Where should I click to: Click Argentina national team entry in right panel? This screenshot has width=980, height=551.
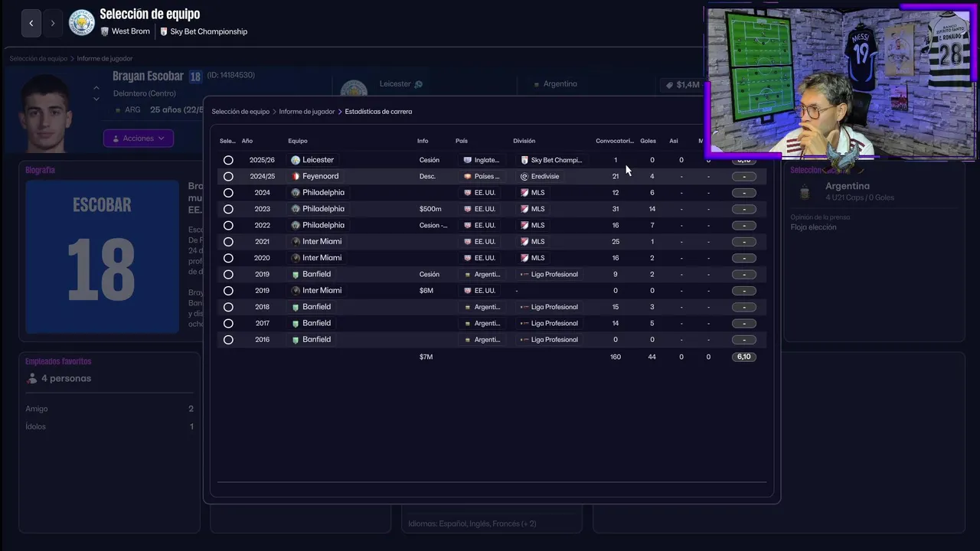coord(848,186)
